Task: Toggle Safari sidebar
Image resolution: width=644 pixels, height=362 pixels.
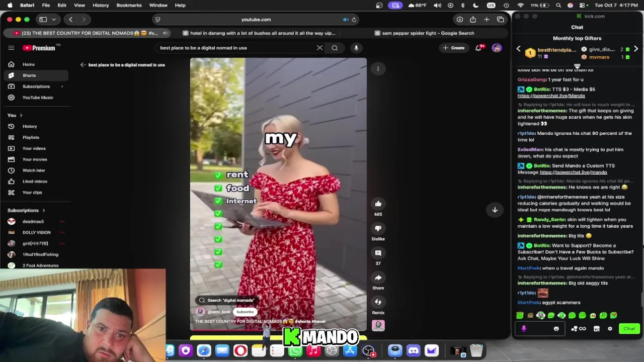Action: coord(43,20)
